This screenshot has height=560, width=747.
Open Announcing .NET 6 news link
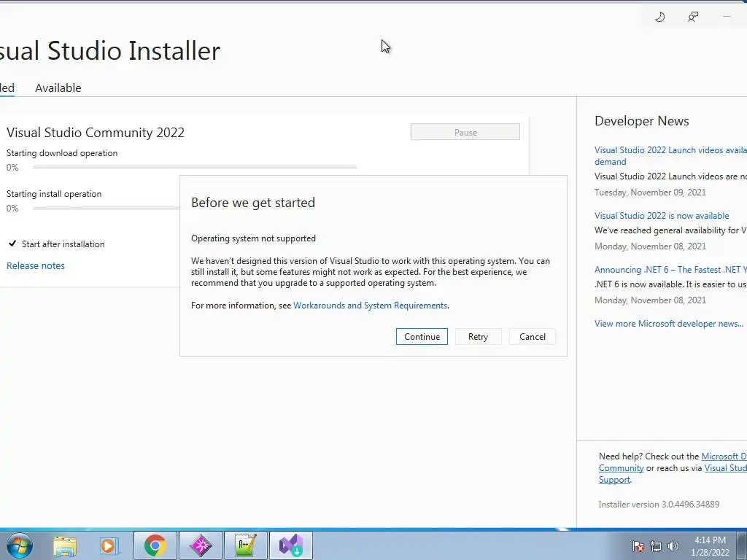pos(671,270)
